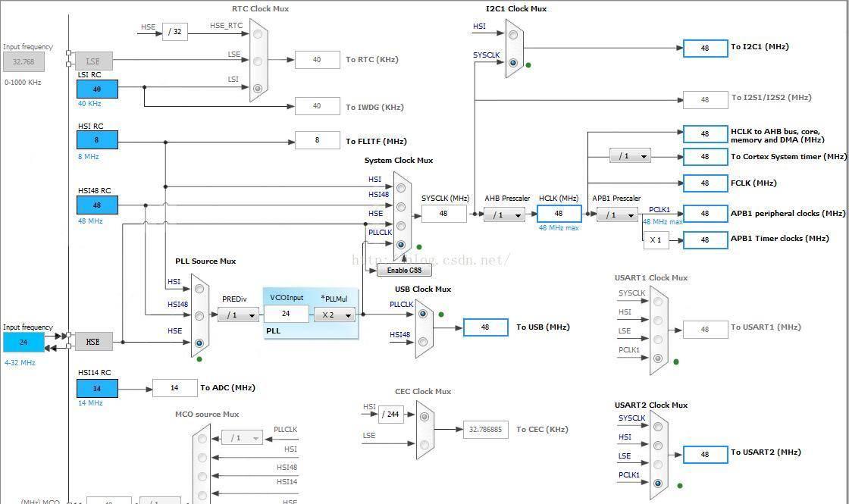Click the To CEC value 32.786885
Viewport: 849px width, 504px height.
click(485, 429)
